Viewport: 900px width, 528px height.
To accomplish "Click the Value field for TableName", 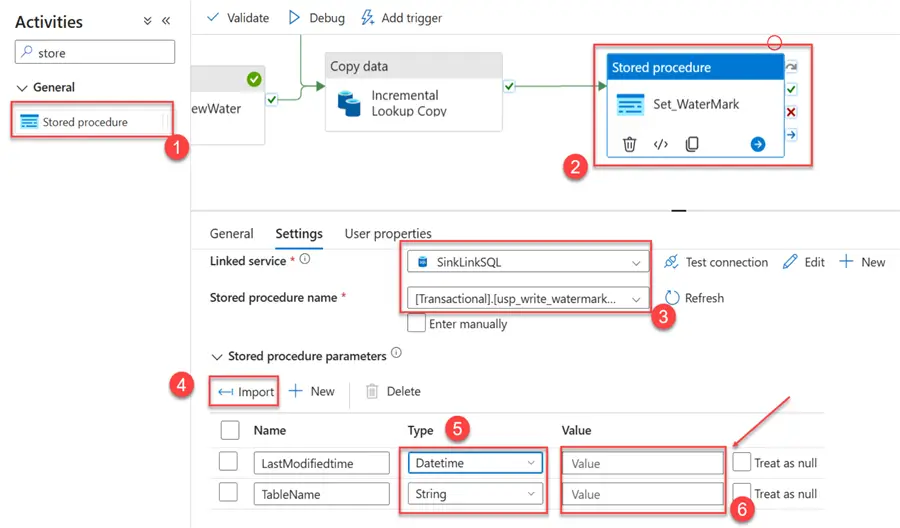I will [642, 494].
